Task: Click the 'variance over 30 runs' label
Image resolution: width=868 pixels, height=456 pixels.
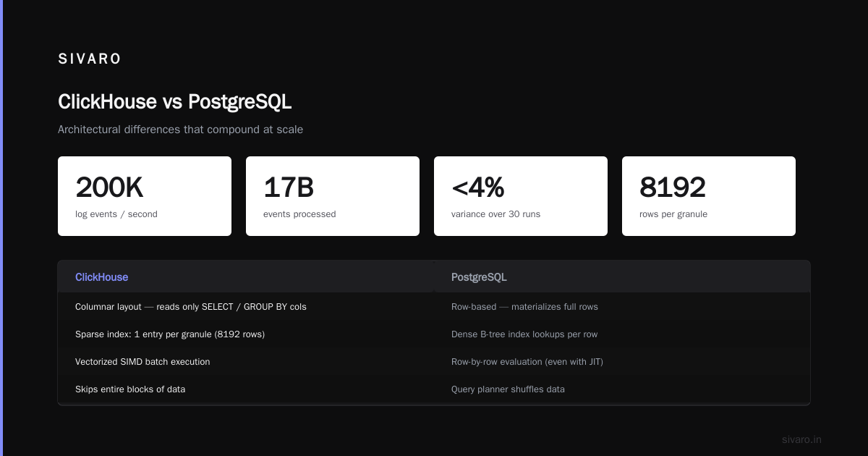Action: 495,214
